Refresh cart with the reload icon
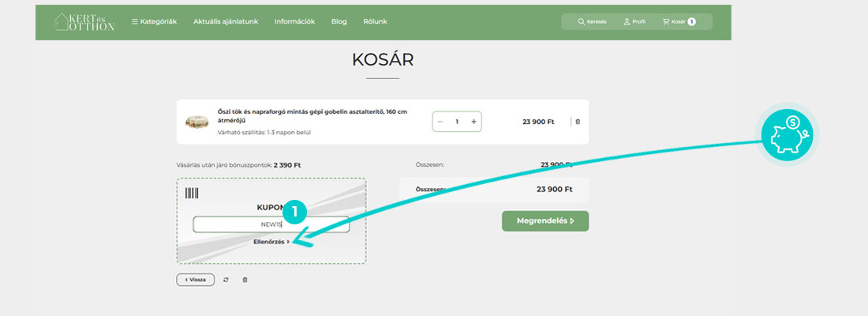The width and height of the screenshot is (868, 316). click(226, 280)
